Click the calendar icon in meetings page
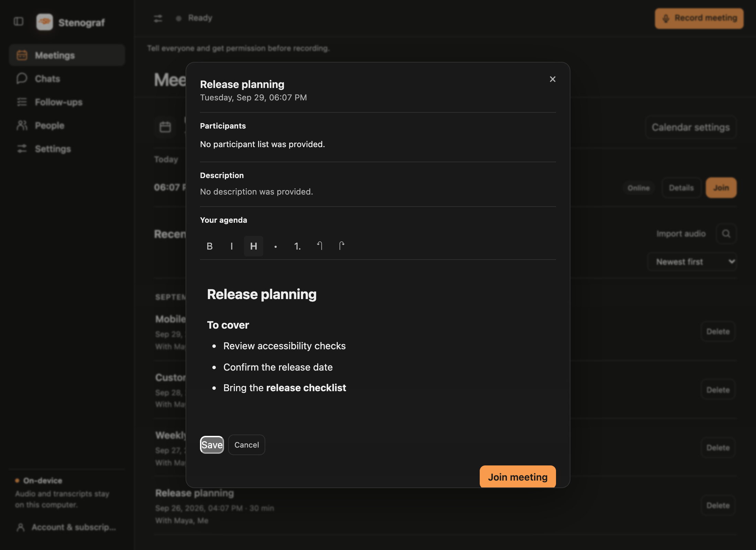Screen dimensions: 756x550 pyautogui.click(x=165, y=127)
